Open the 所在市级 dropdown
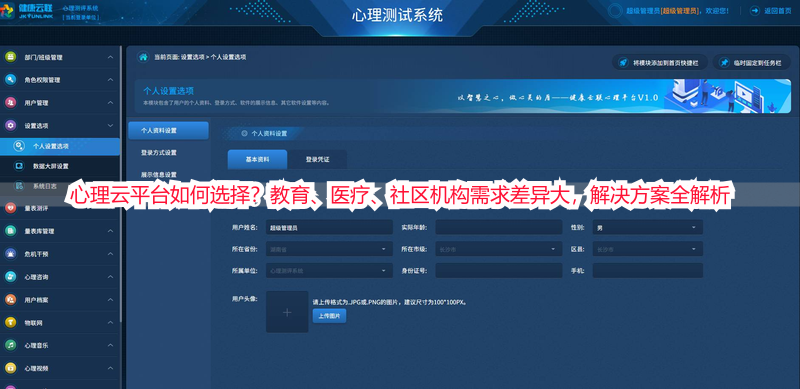Screen dimensions: 800x389 tap(498, 249)
